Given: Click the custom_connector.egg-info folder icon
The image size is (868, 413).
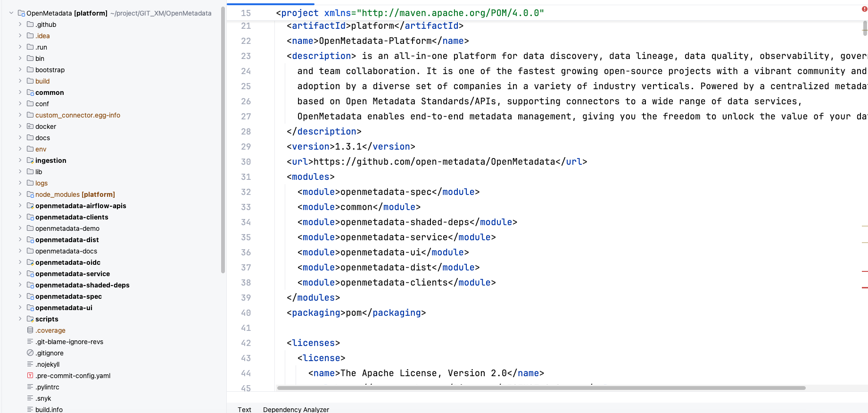Looking at the screenshot, I should click(30, 115).
